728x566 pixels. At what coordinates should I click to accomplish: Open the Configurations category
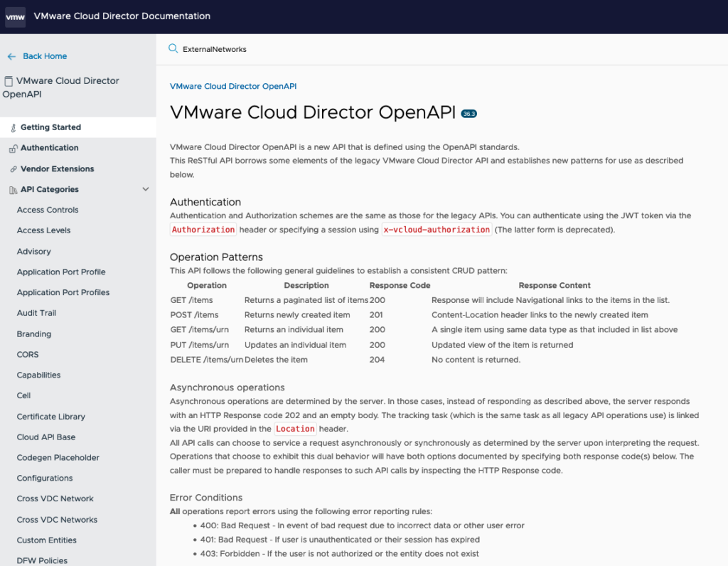point(45,478)
